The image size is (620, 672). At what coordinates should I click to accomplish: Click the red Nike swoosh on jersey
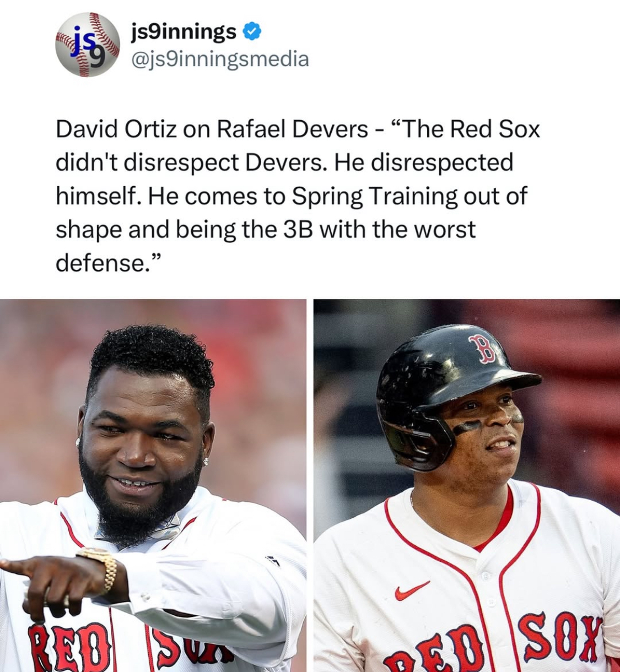pos(412,590)
